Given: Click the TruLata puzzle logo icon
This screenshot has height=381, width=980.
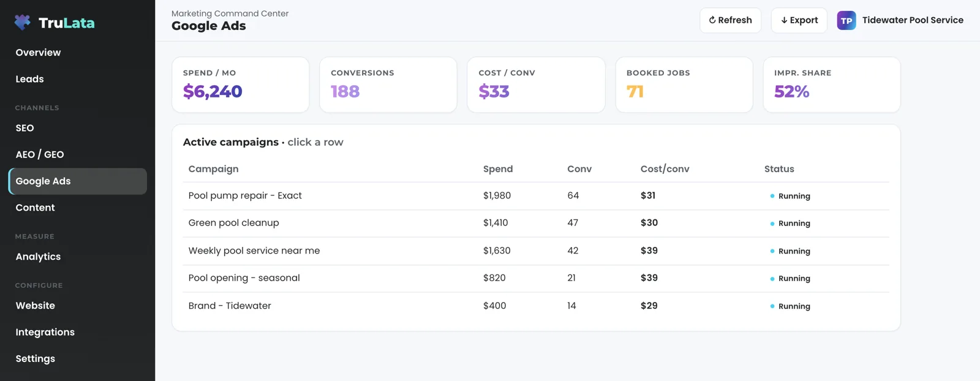Looking at the screenshot, I should (x=23, y=23).
